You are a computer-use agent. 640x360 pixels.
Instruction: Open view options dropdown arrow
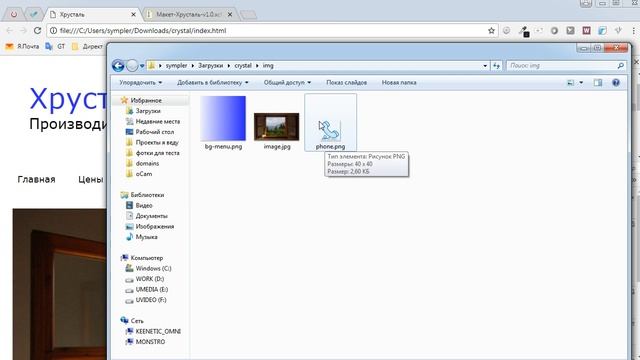click(581, 83)
